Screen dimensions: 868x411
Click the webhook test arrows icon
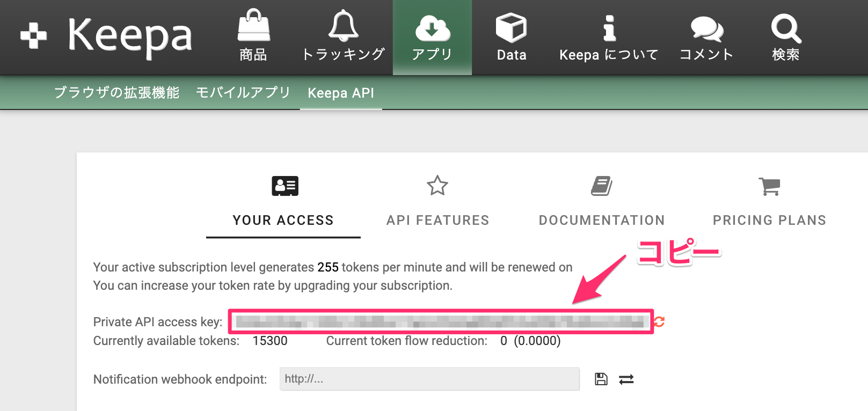626,379
